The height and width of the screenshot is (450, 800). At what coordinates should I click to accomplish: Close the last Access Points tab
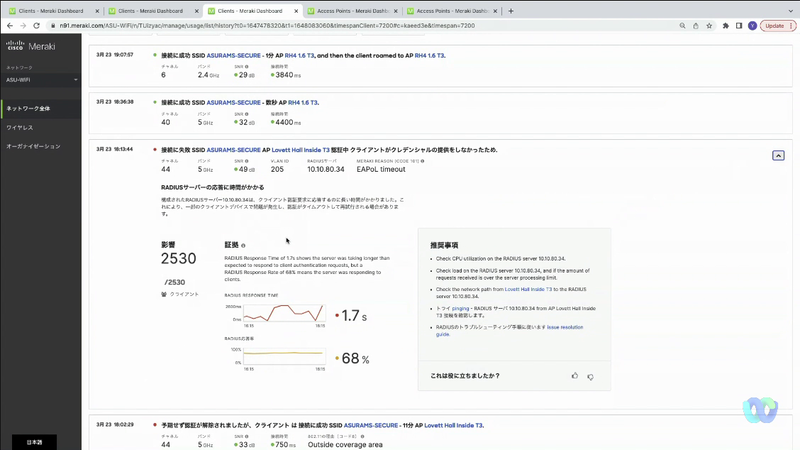coord(495,11)
